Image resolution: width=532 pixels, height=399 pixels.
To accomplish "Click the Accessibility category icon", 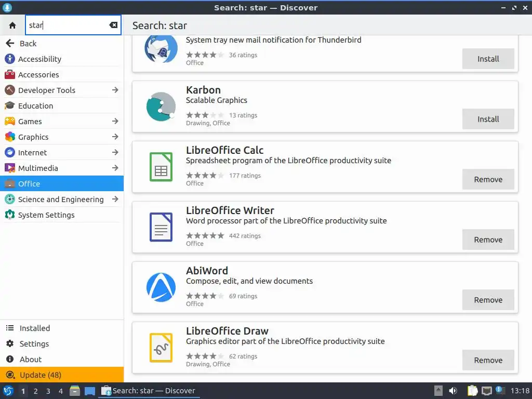I will [x=10, y=59].
